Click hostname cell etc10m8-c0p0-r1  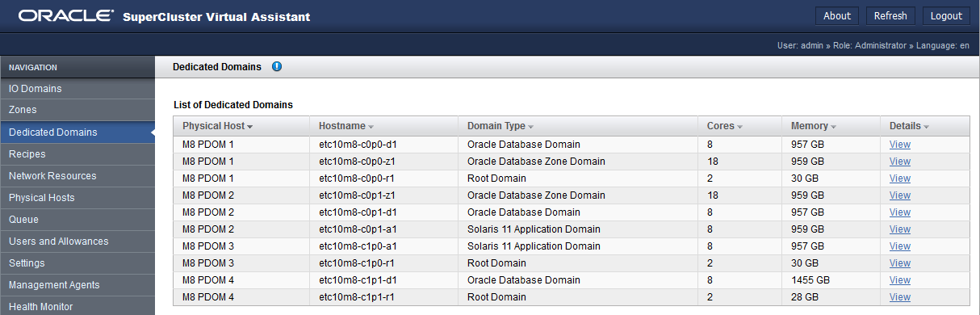click(383, 178)
